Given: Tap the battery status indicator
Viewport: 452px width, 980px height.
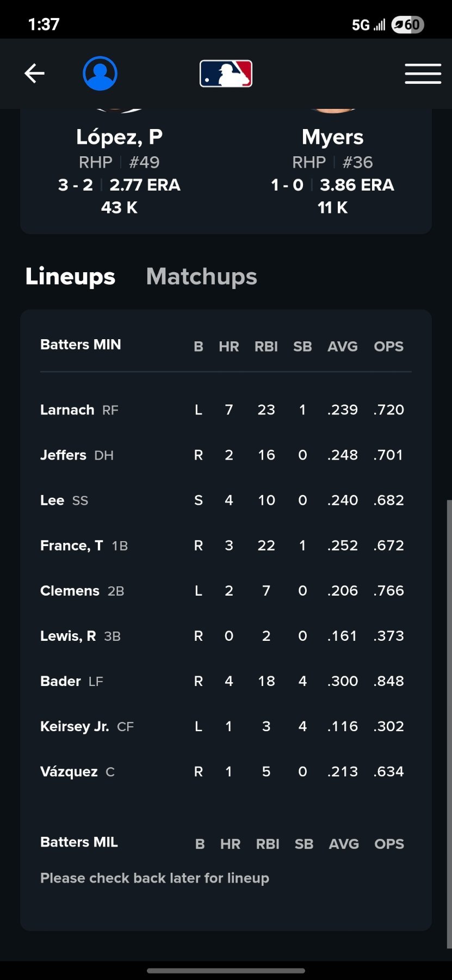Looking at the screenshot, I should coord(407,24).
